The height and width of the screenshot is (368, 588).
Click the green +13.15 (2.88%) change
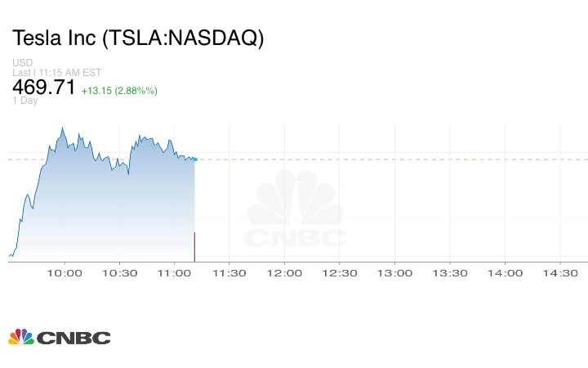pos(119,90)
